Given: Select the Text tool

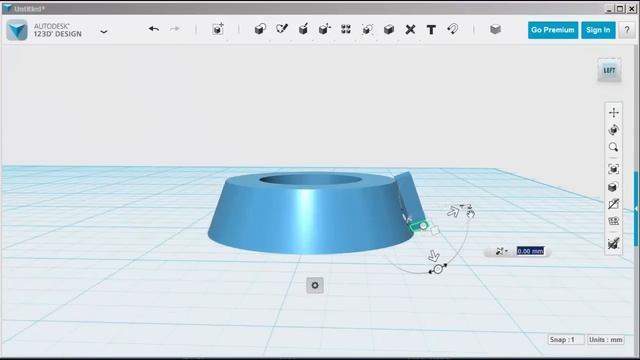Looking at the screenshot, I should [431, 29].
